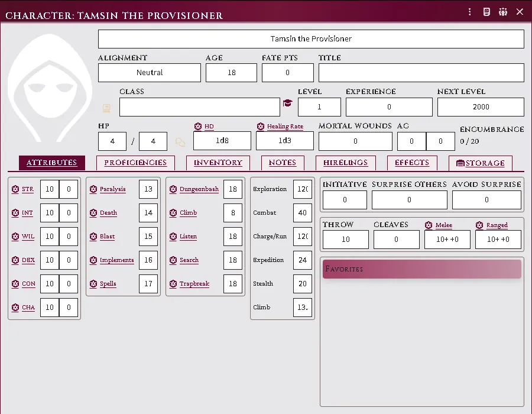Roll the HD dice icon
Viewport: 532px width, 414px height.
coord(198,127)
